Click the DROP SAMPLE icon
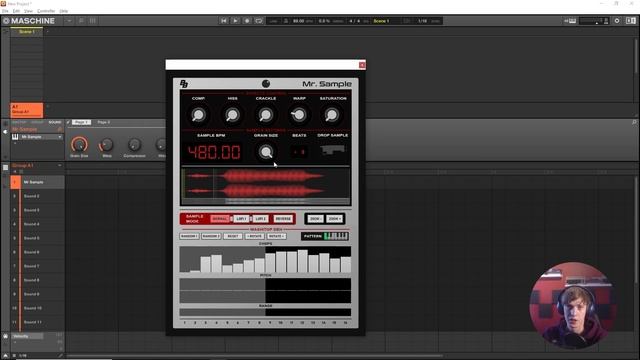Viewport: 640px width, 360px height. [333, 150]
